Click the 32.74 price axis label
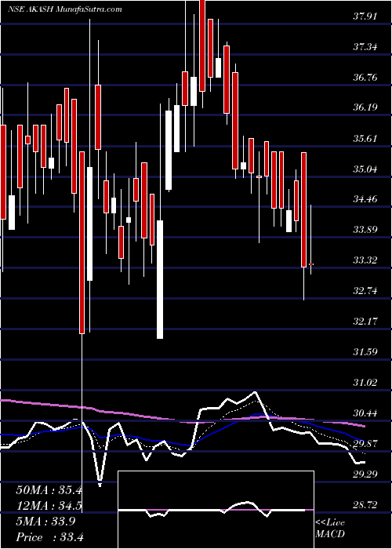The image size is (392, 549). 365,291
